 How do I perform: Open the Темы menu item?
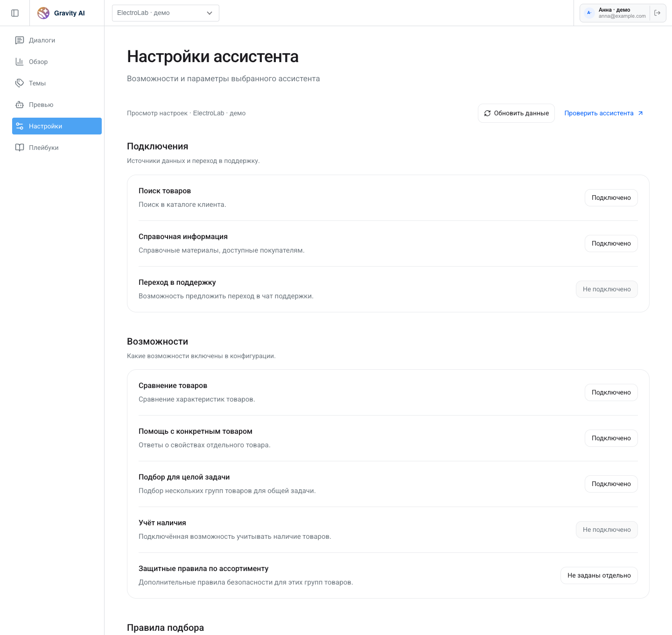[57, 83]
